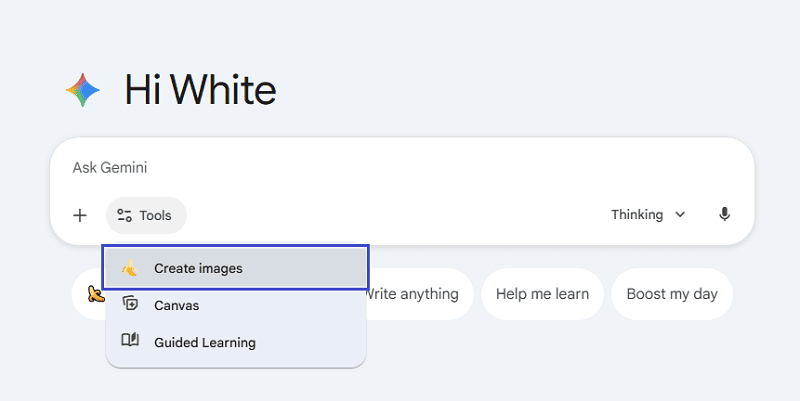The height and width of the screenshot is (401, 800).
Task: Click the Canvas icon in the Tools menu
Action: (129, 304)
